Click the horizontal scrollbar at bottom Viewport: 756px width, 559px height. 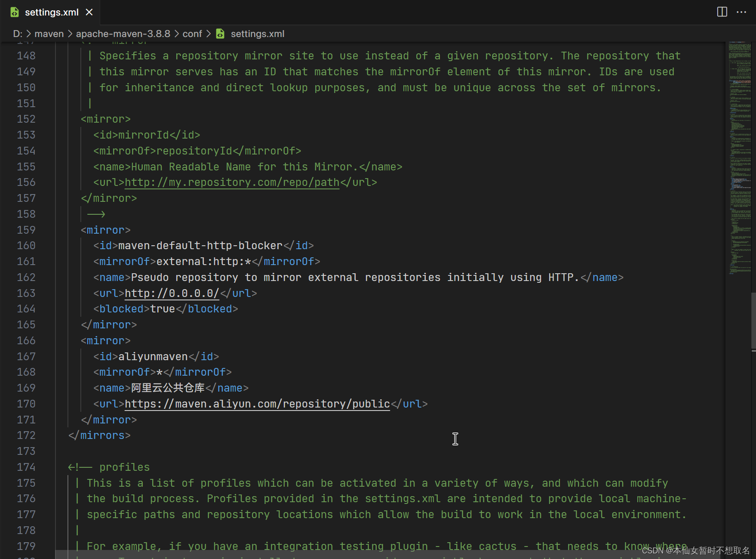387,555
